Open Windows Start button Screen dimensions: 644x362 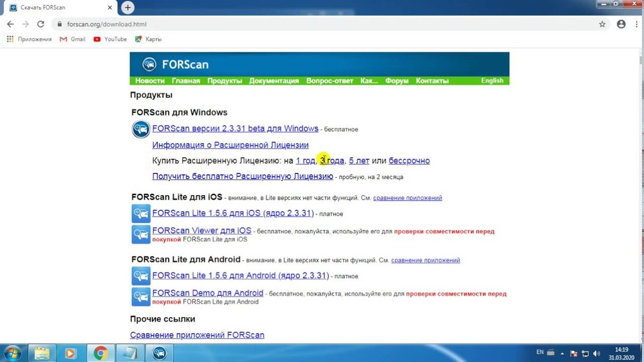click(12, 353)
